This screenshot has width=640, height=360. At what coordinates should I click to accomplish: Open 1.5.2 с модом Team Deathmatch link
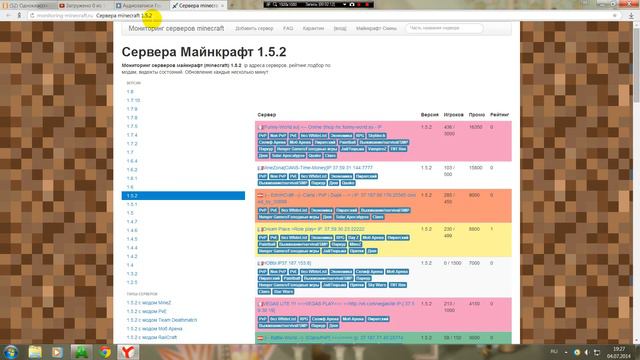tap(162, 320)
